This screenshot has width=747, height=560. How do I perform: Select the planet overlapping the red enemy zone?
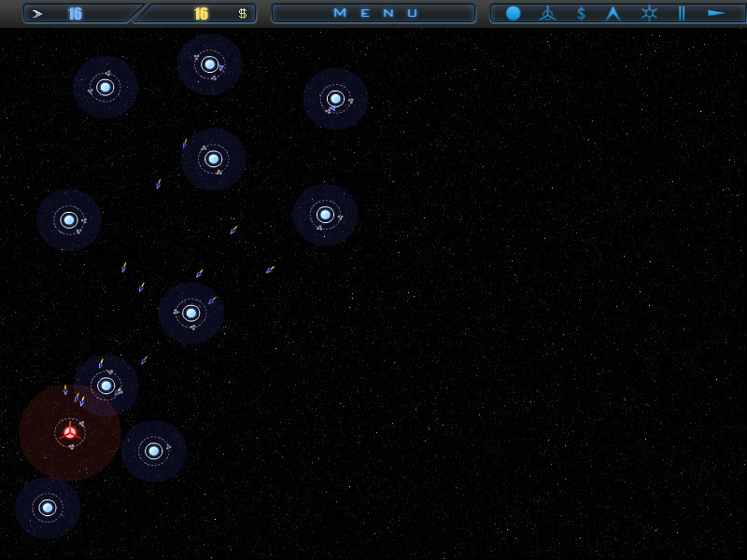[x=106, y=385]
